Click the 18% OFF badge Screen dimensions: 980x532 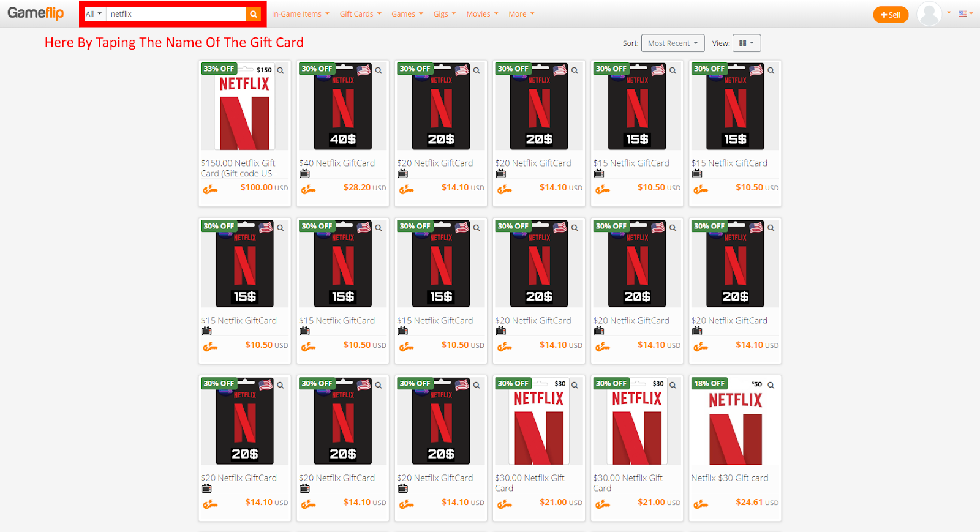coord(709,383)
